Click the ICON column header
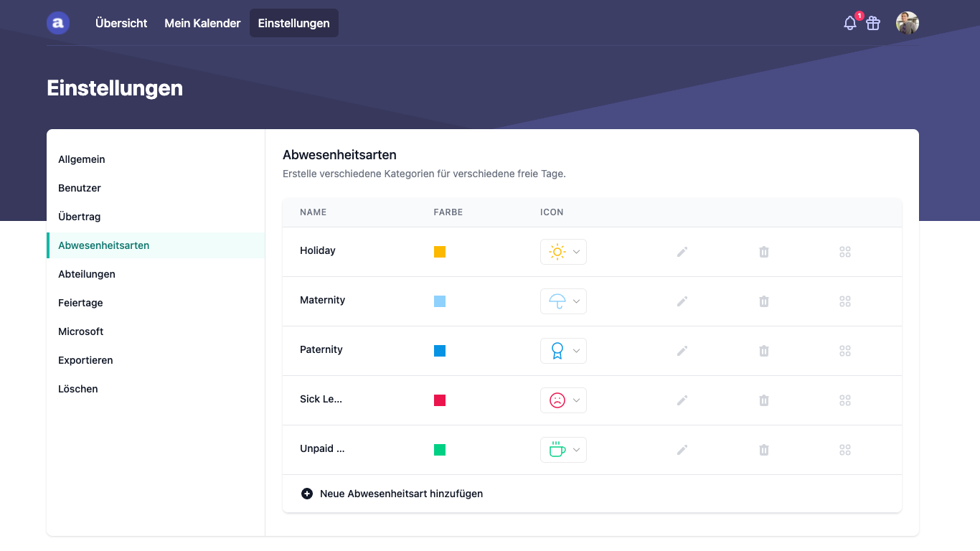Viewport: 980px width, 551px height. pos(552,212)
